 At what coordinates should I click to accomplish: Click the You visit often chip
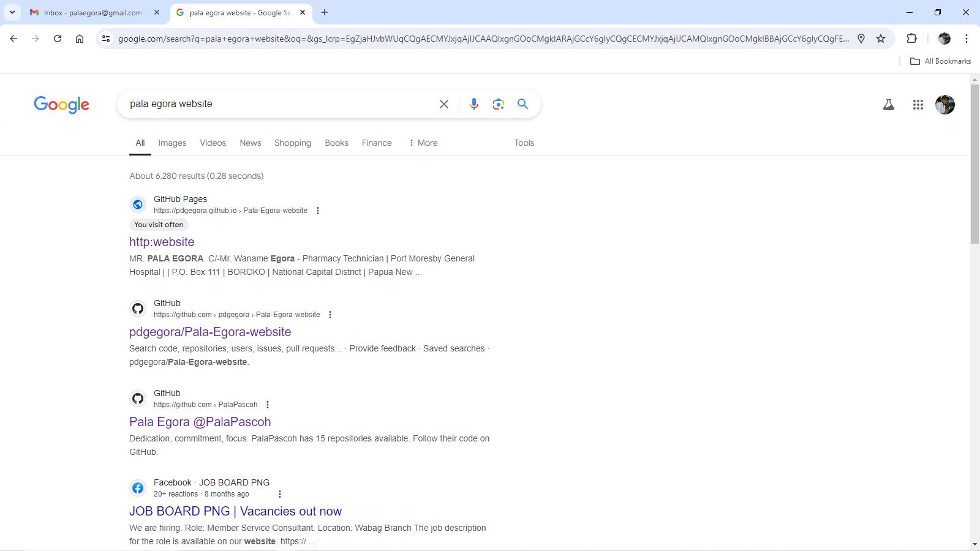(x=159, y=225)
